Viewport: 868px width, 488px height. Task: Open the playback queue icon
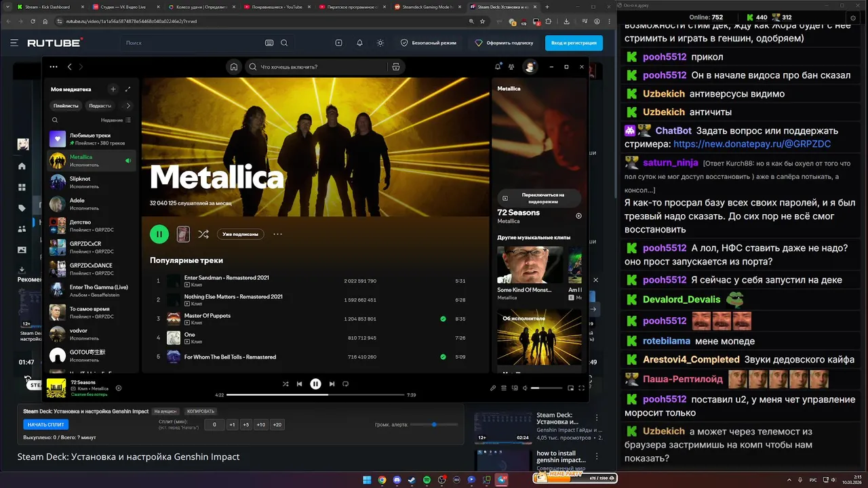point(504,388)
